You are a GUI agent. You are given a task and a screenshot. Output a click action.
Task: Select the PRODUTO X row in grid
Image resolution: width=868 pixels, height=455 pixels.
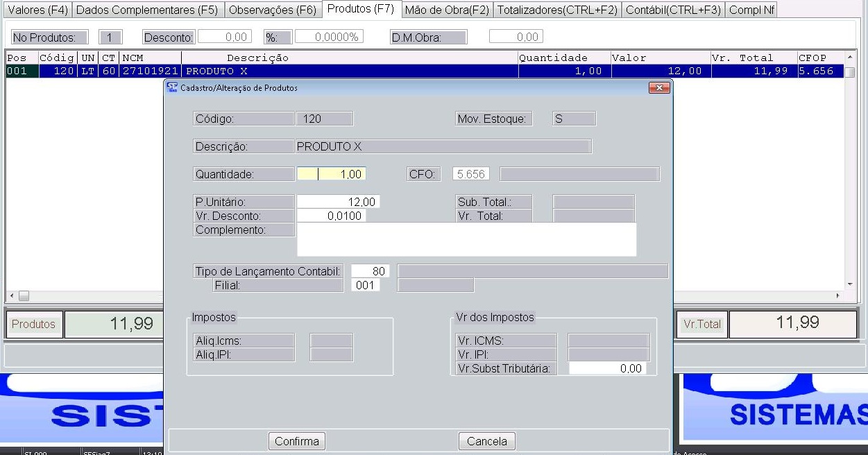[347, 71]
